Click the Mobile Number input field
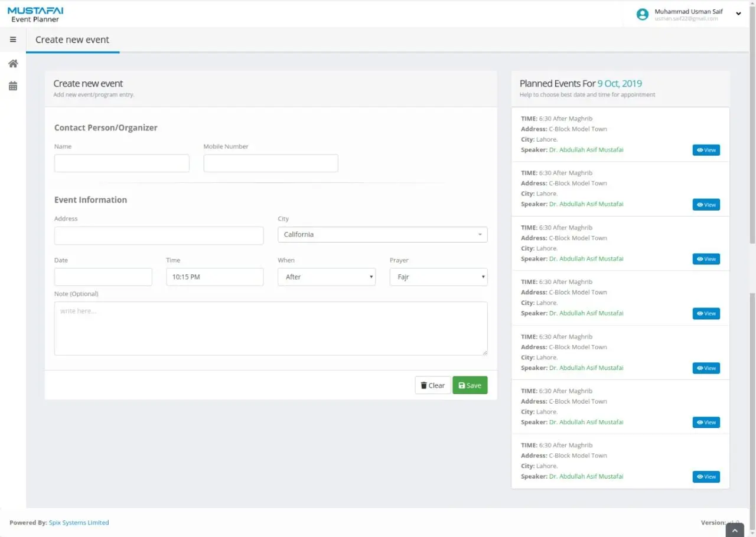Image resolution: width=756 pixels, height=537 pixels. tap(271, 163)
